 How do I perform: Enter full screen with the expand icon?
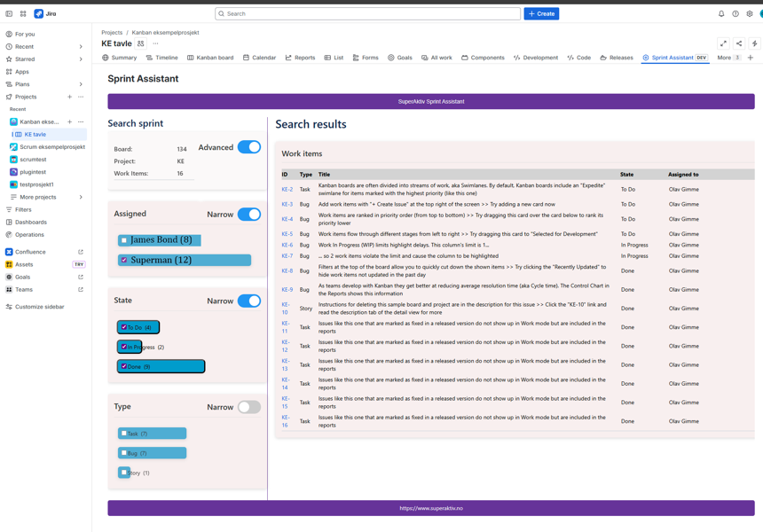pos(723,43)
